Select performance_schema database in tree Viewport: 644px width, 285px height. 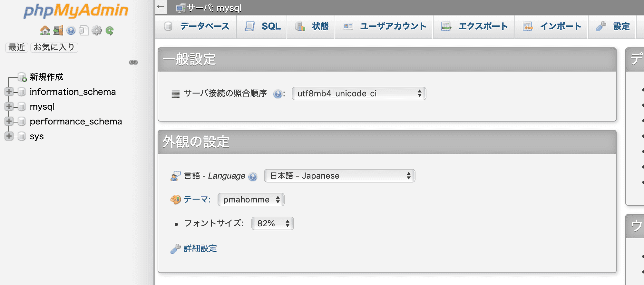(x=76, y=122)
